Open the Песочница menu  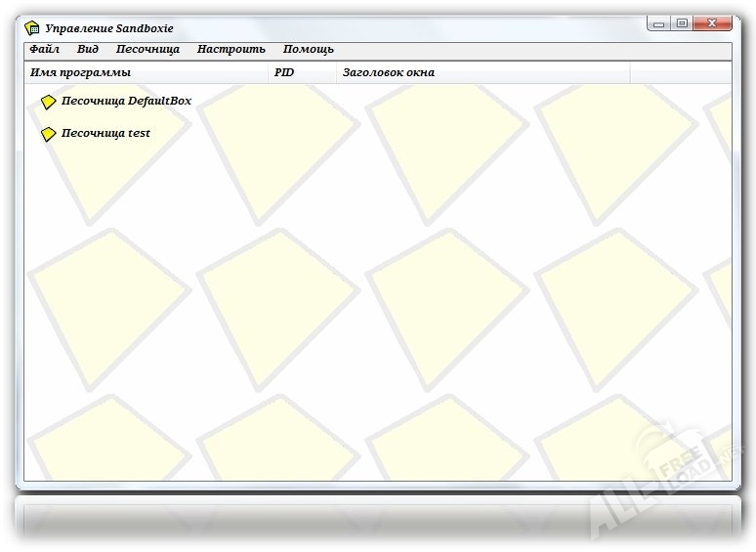[x=147, y=49]
